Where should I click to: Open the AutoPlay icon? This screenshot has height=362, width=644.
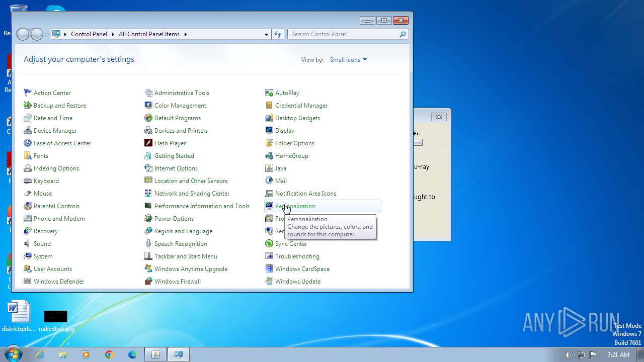269,93
